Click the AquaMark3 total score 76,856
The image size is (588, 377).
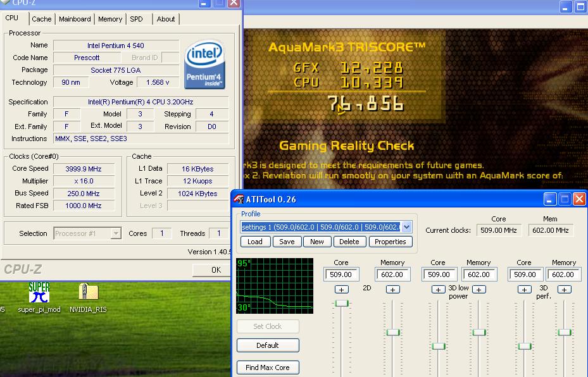click(366, 104)
